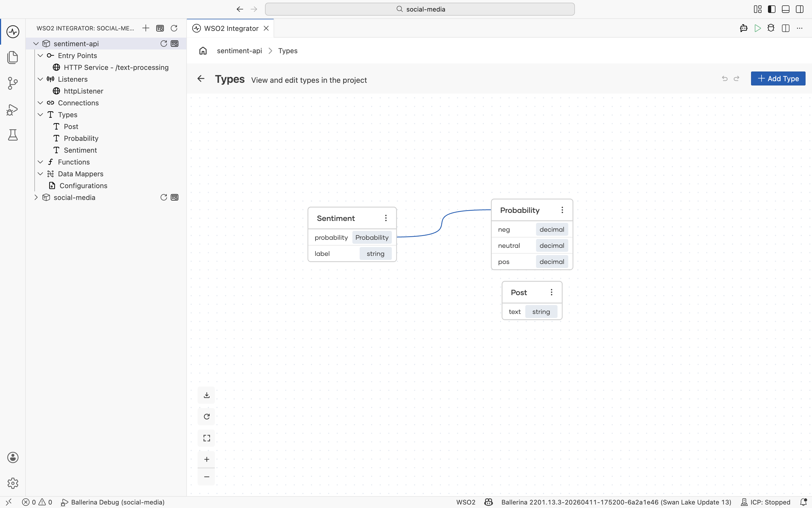Click the Add Type button
The height and width of the screenshot is (508, 812).
778,78
